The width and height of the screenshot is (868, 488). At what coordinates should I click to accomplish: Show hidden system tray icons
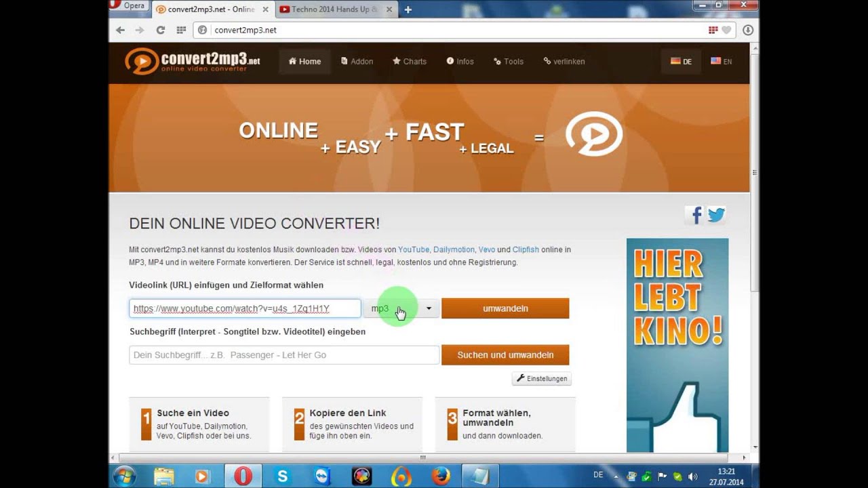[x=616, y=476]
